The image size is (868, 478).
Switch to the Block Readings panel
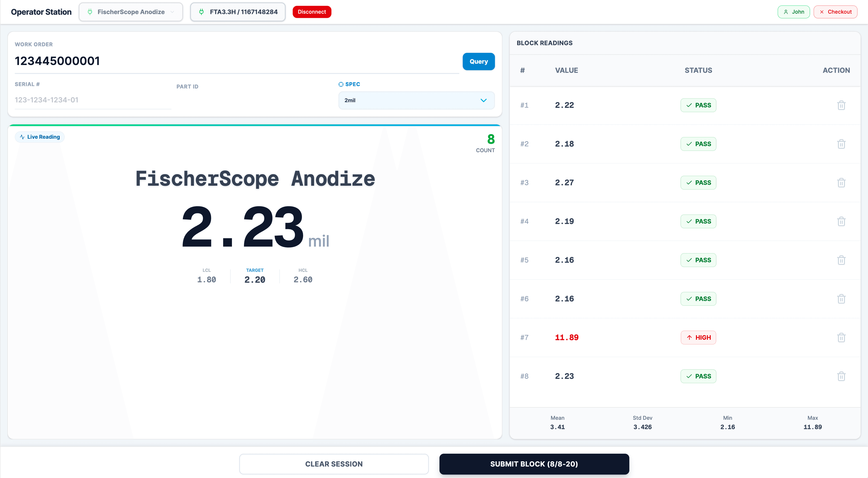(545, 43)
